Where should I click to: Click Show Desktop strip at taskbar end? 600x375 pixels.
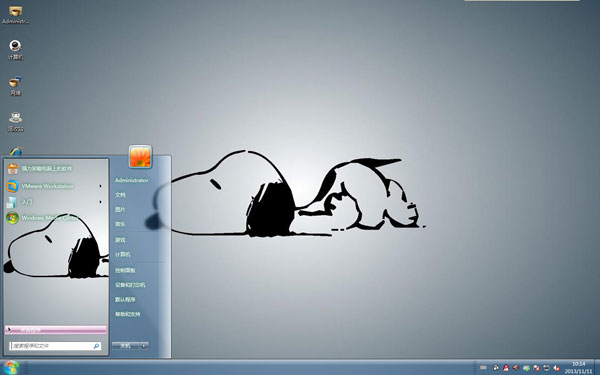pos(597,368)
